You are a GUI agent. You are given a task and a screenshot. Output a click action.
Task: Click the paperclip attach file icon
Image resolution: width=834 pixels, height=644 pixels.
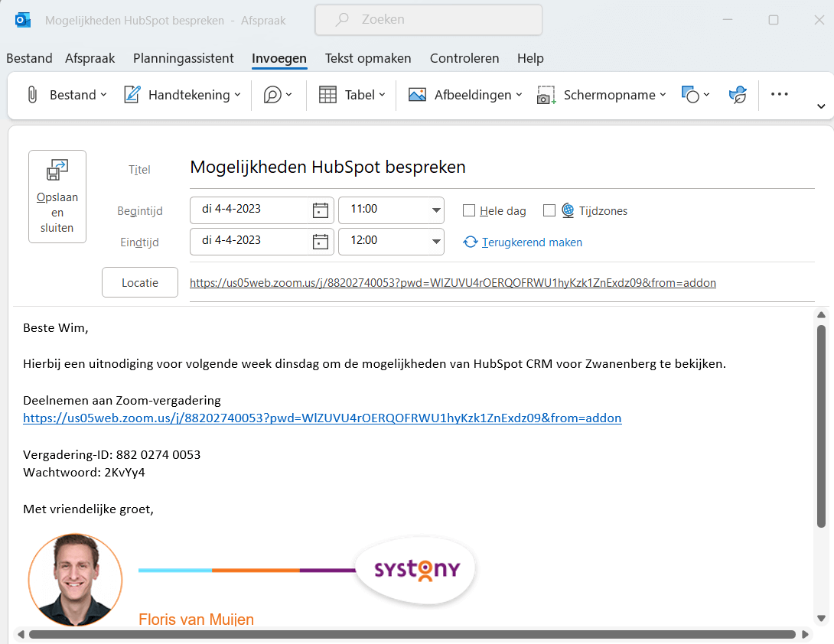[x=32, y=95]
